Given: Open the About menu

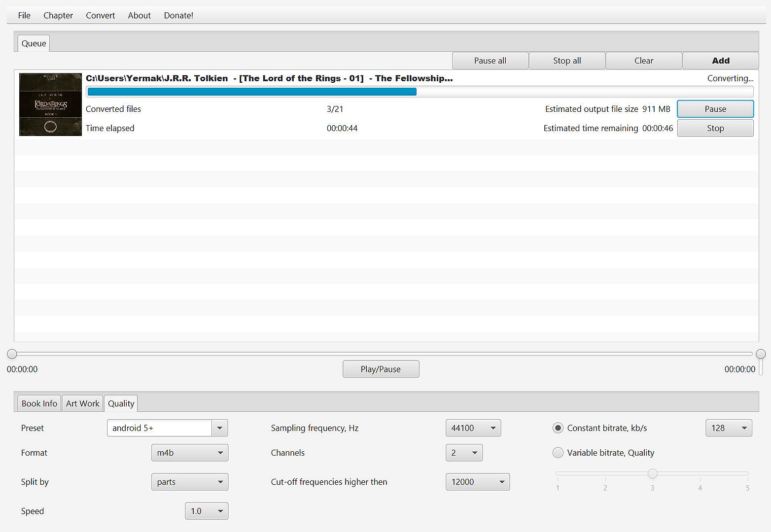Looking at the screenshot, I should click(x=139, y=15).
